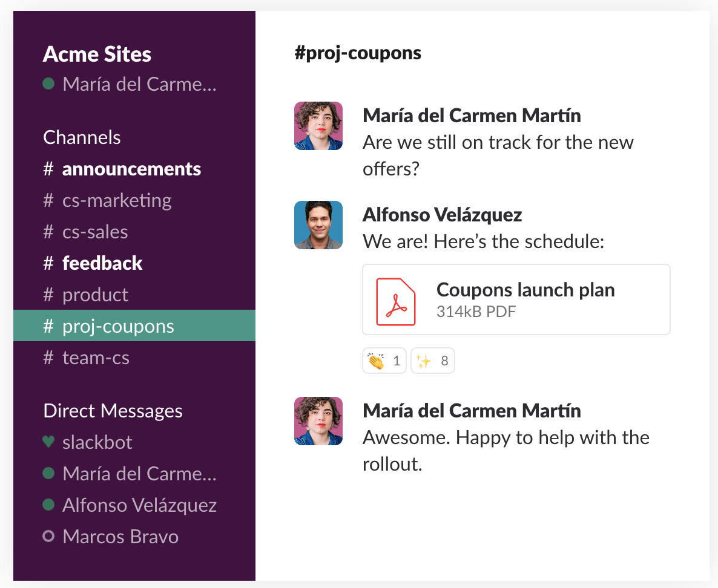Screen dimensions: 718x588
Task: Click Alfonso Velázquez's name in the message
Action: (442, 215)
